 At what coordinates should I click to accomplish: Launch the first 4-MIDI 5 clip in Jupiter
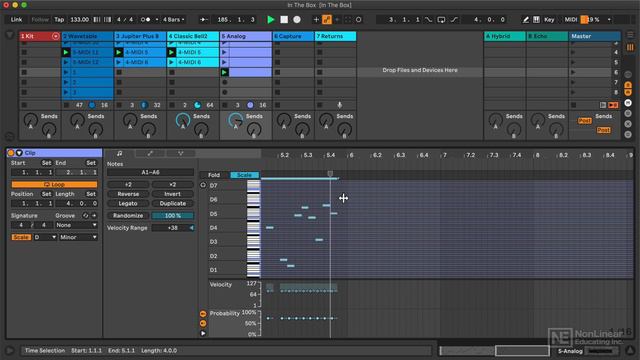pos(119,52)
